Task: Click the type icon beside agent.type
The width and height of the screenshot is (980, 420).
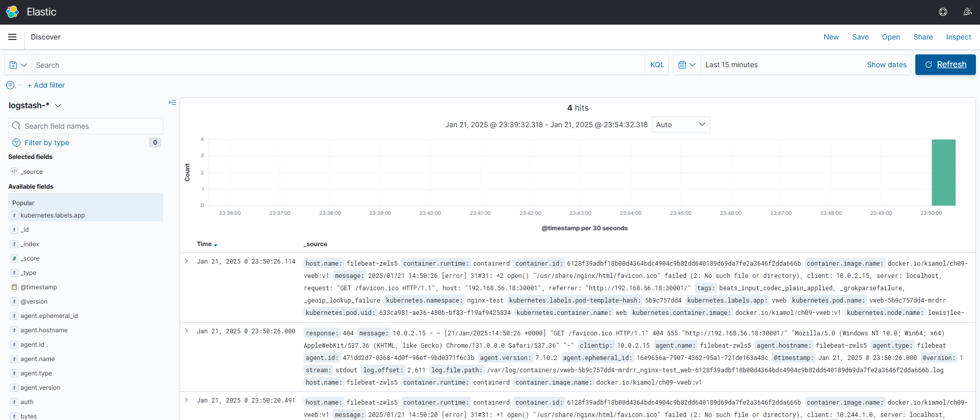Action: coord(14,373)
